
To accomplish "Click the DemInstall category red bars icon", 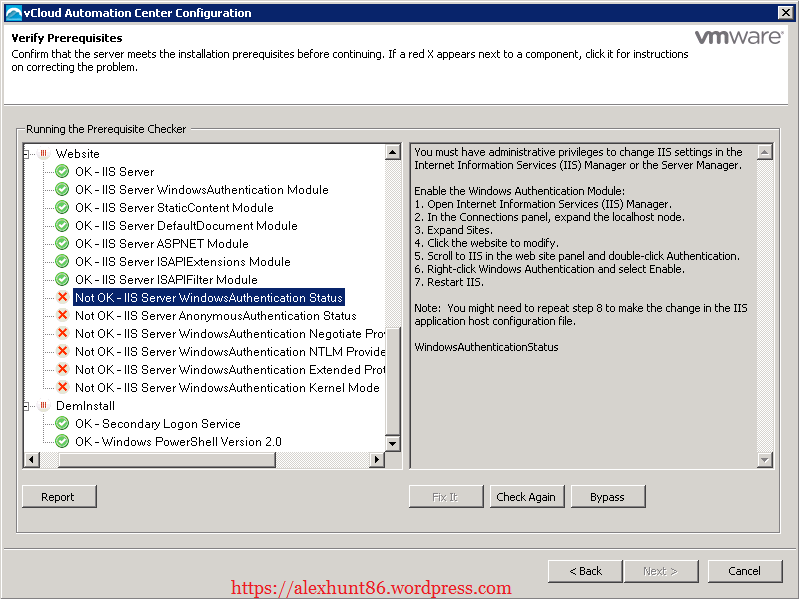I will click(x=44, y=405).
